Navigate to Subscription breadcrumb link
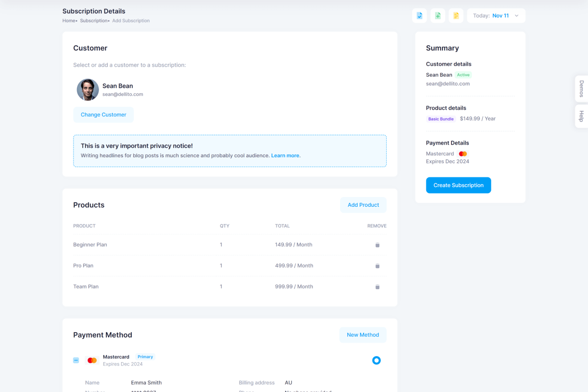The height and width of the screenshot is (392, 588). tap(93, 21)
